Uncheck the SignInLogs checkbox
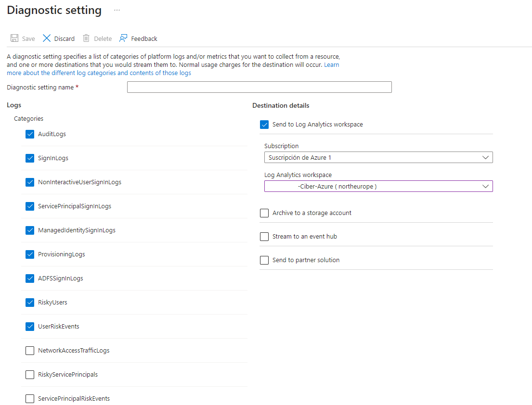Viewport: 532px width, 405px height. pyautogui.click(x=30, y=158)
